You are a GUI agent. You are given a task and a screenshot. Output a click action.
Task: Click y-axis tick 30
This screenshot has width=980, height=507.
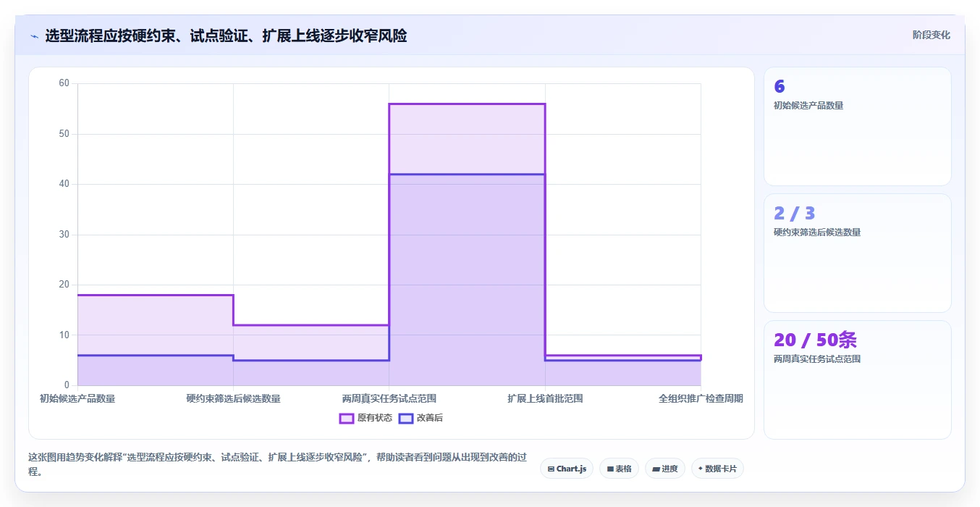click(64, 235)
